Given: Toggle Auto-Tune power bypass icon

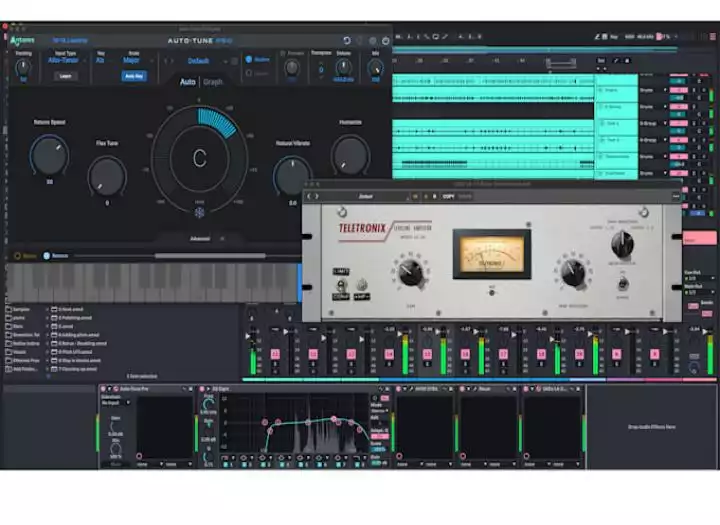Looking at the screenshot, I should pos(386,41).
